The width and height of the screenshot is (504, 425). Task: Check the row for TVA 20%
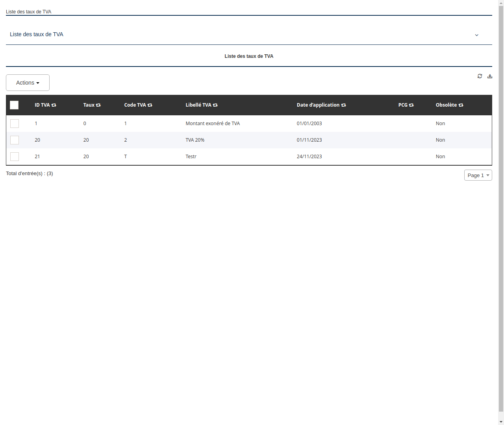15,140
